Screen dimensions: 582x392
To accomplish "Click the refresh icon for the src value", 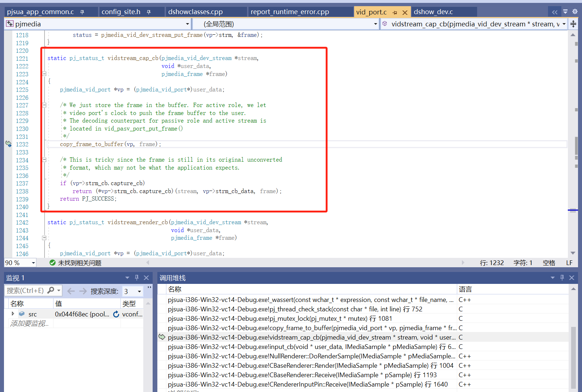I will click(116, 314).
